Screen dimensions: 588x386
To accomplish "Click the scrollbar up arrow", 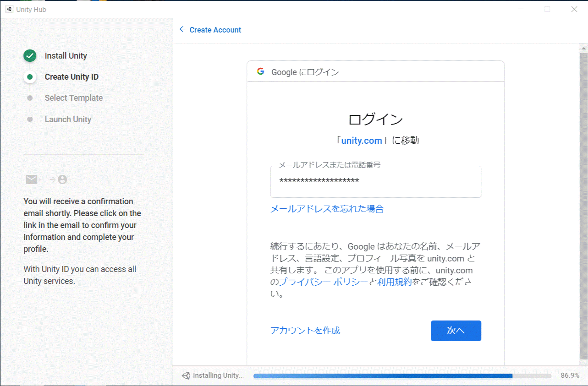I will (583, 48).
